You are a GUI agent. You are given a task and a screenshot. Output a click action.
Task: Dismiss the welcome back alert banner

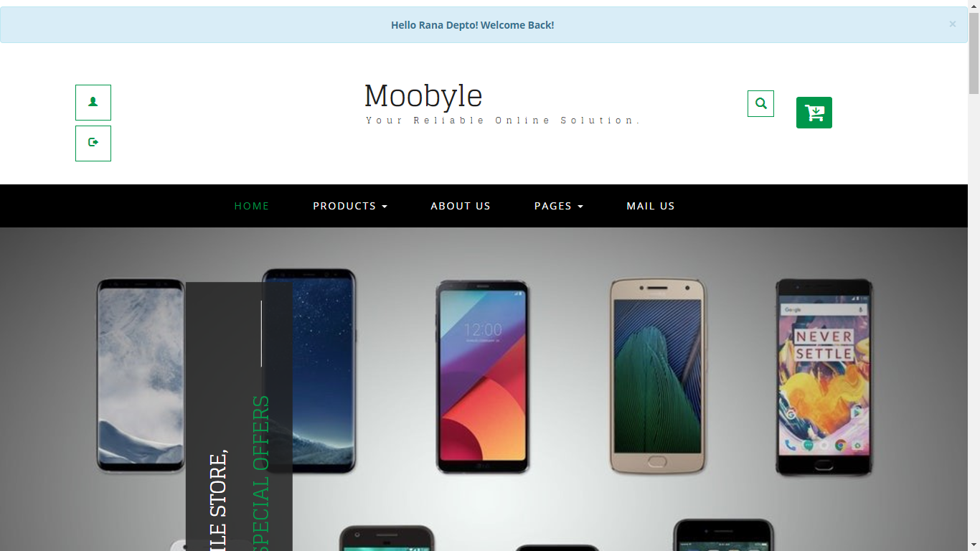pos(953,24)
